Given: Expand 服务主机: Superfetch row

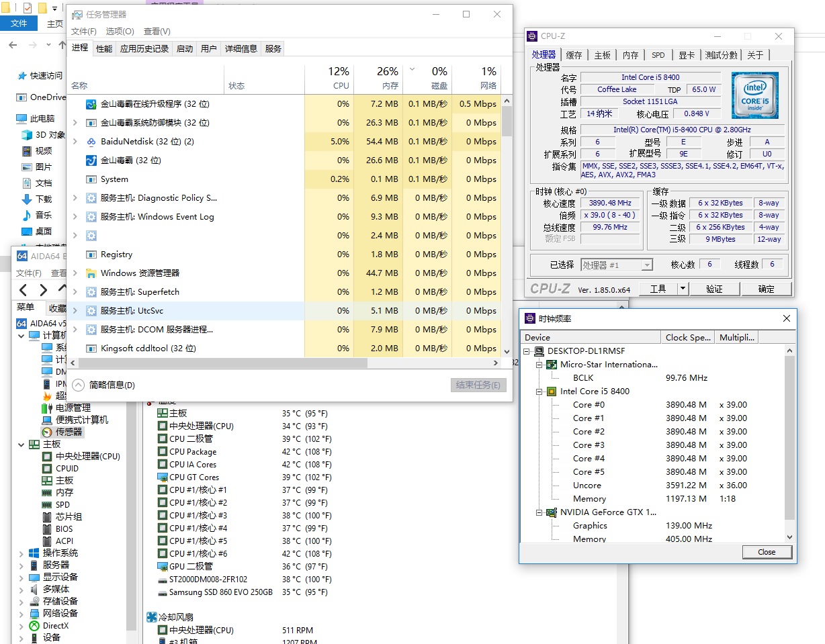Looking at the screenshot, I should 75,292.
